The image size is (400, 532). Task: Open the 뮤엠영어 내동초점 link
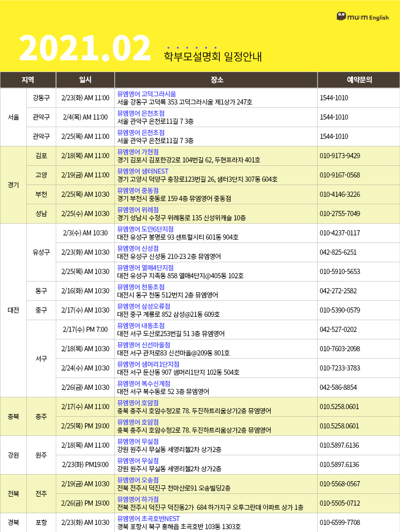[x=141, y=326]
